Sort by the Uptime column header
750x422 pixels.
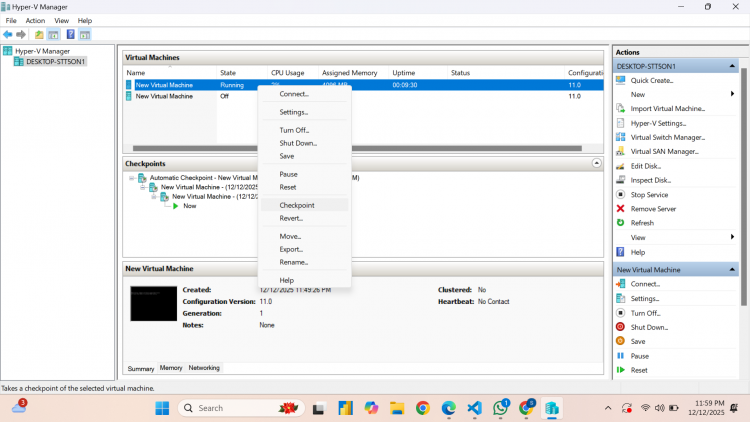[x=418, y=73]
